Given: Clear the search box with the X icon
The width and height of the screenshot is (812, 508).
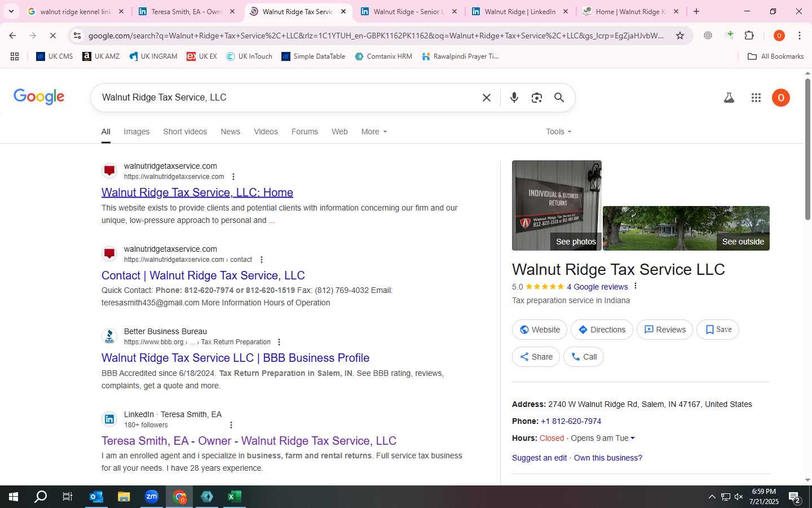Looking at the screenshot, I should (x=487, y=98).
